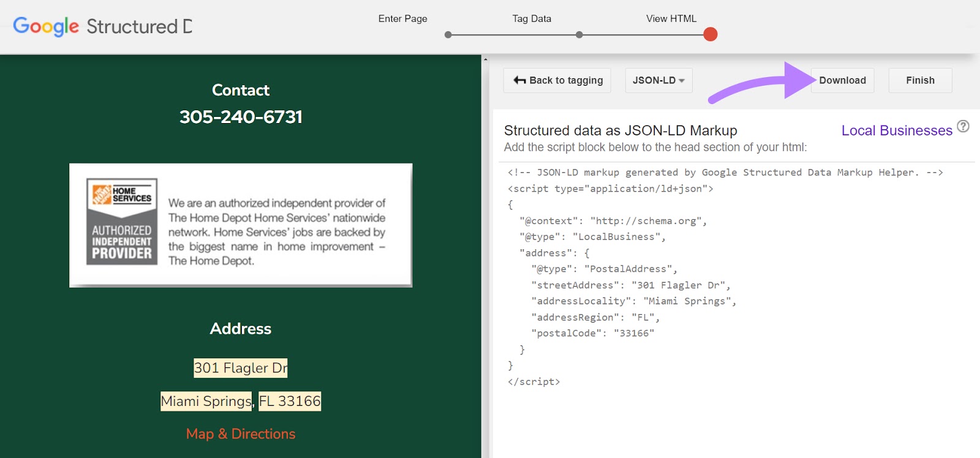Open the JSON-LD format dropdown
The height and width of the screenshot is (458, 980).
(658, 80)
